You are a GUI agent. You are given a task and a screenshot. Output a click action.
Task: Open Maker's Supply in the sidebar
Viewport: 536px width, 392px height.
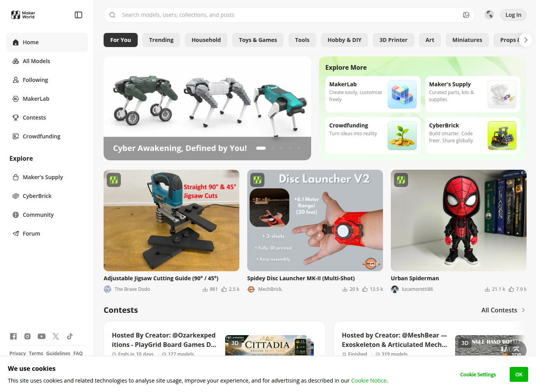coord(47,177)
